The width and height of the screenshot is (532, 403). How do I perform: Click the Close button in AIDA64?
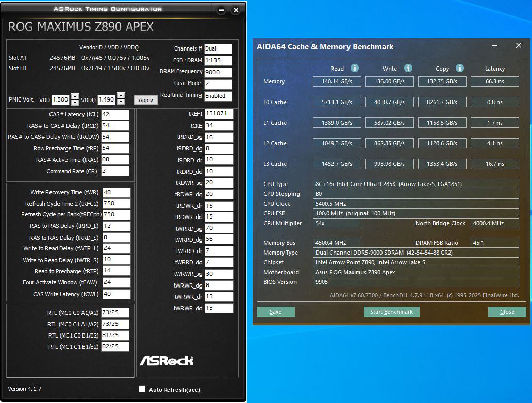point(507,312)
